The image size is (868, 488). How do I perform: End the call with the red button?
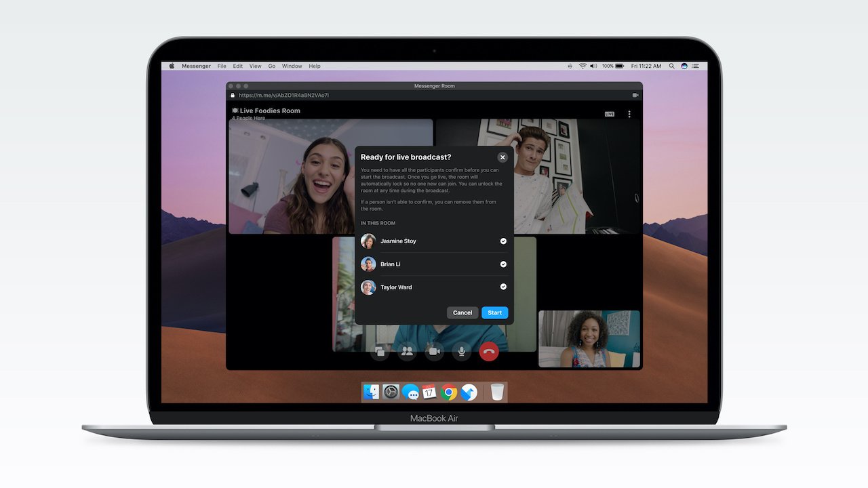(x=489, y=351)
